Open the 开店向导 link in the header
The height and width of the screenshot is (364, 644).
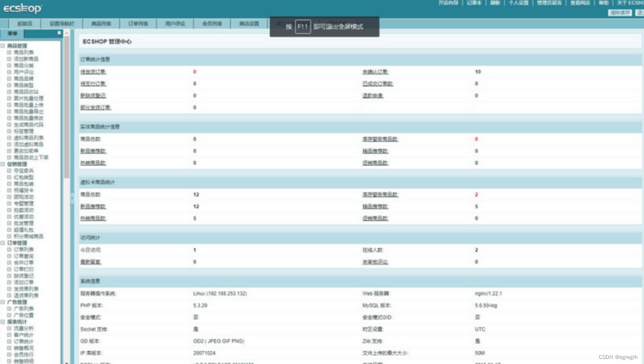coord(448,3)
